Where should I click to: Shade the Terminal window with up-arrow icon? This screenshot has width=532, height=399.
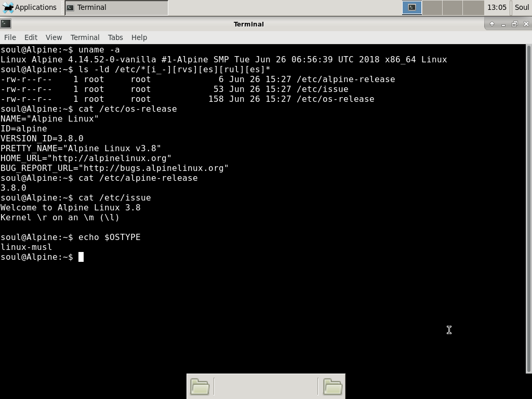click(492, 24)
